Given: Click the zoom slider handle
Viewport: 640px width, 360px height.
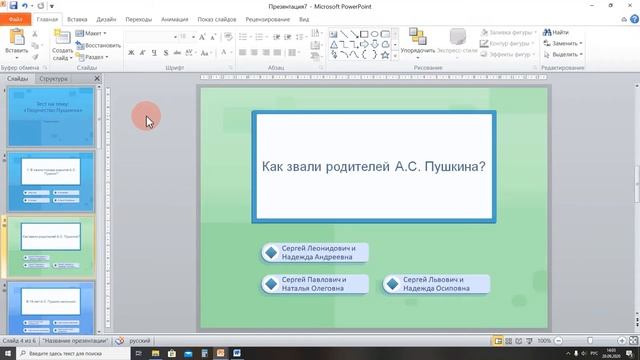Looking at the screenshot, I should (590, 340).
